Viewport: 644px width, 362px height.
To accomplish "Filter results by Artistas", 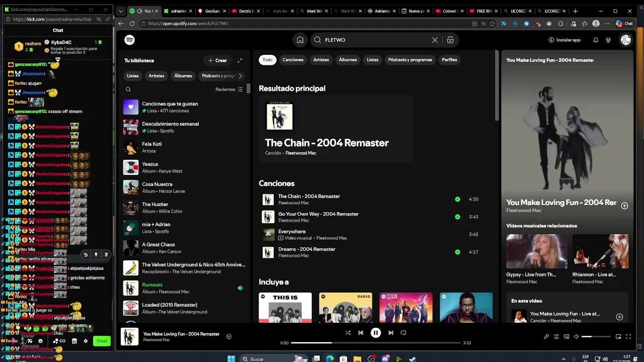I will [321, 60].
